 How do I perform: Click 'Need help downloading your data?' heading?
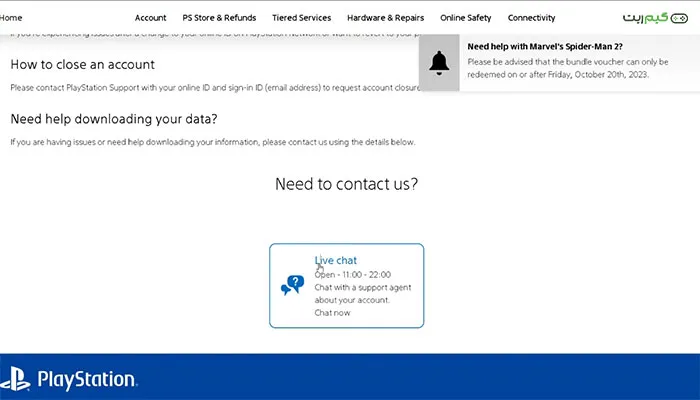tap(114, 119)
